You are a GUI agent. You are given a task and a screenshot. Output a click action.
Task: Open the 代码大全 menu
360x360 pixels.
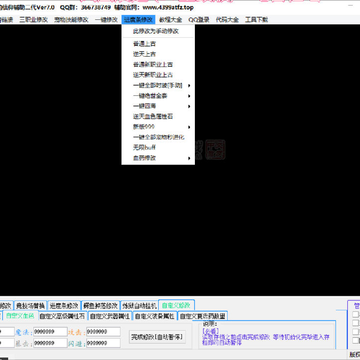(x=227, y=20)
